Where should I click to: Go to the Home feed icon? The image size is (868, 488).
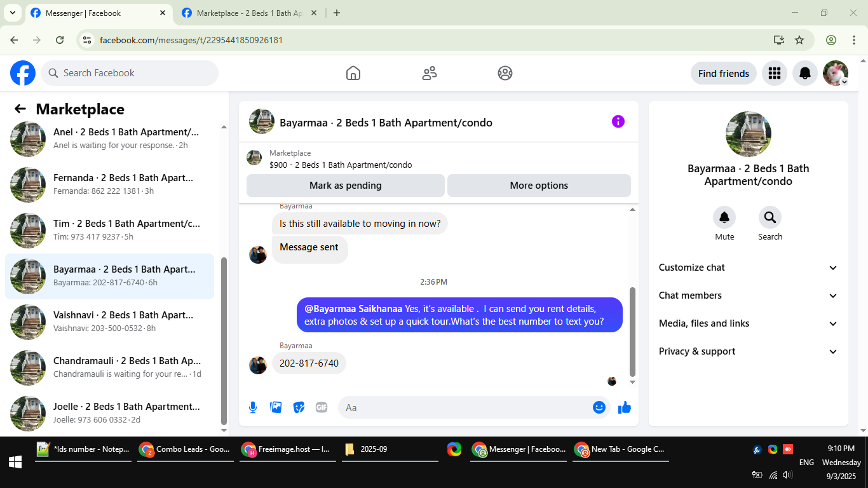point(353,73)
